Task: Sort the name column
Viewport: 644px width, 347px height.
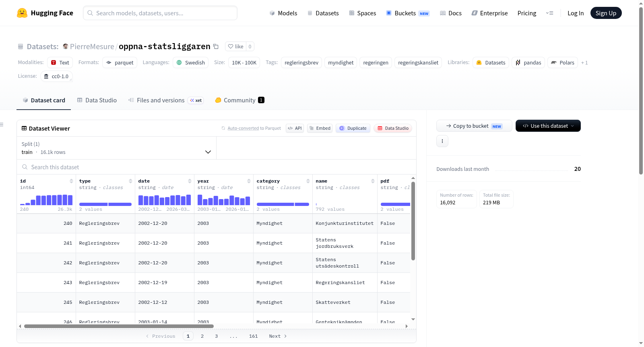Action: [373, 181]
